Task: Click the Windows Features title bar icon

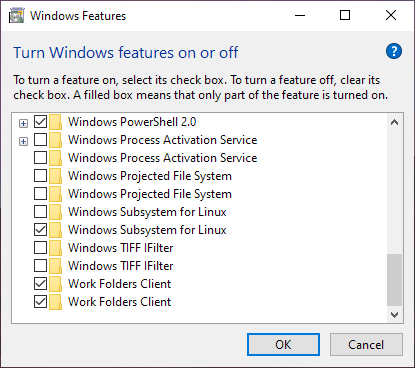Action: pos(16,16)
